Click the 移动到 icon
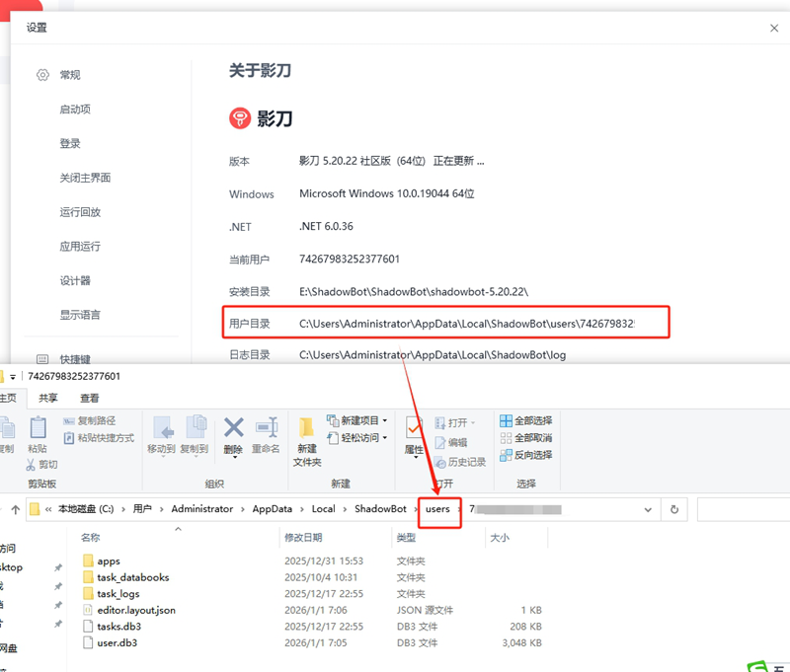The image size is (790, 672). 163,427
